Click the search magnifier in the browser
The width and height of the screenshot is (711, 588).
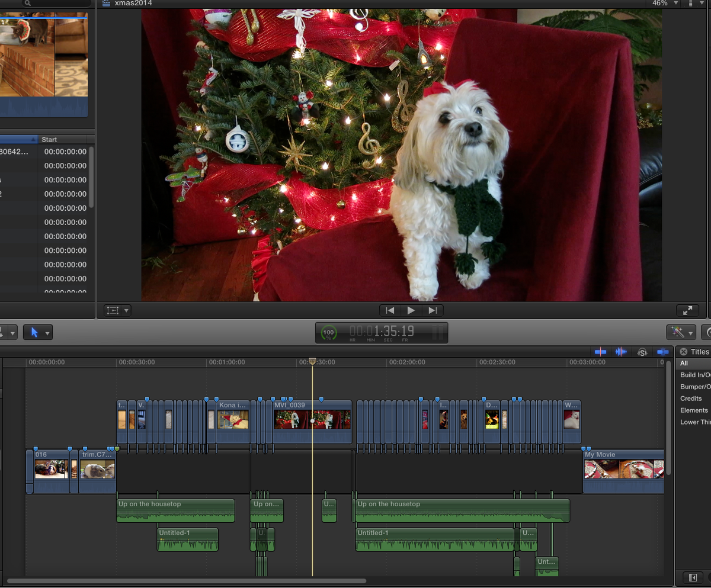click(27, 4)
